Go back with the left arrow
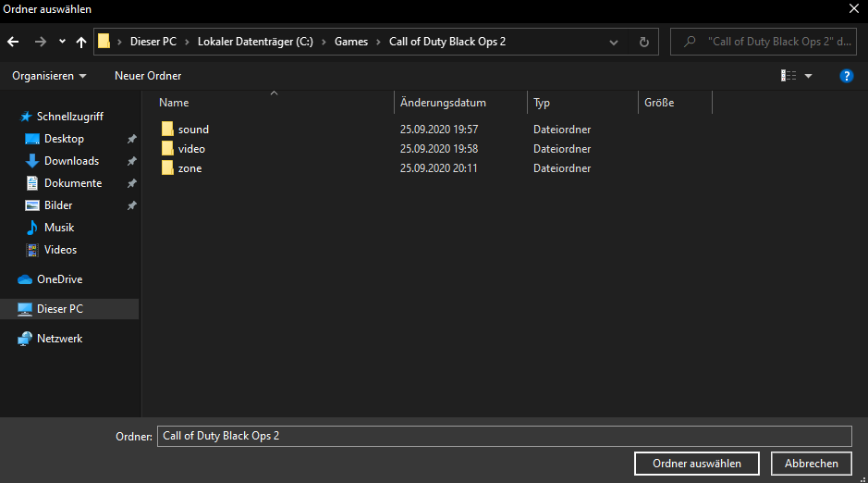 pyautogui.click(x=13, y=42)
